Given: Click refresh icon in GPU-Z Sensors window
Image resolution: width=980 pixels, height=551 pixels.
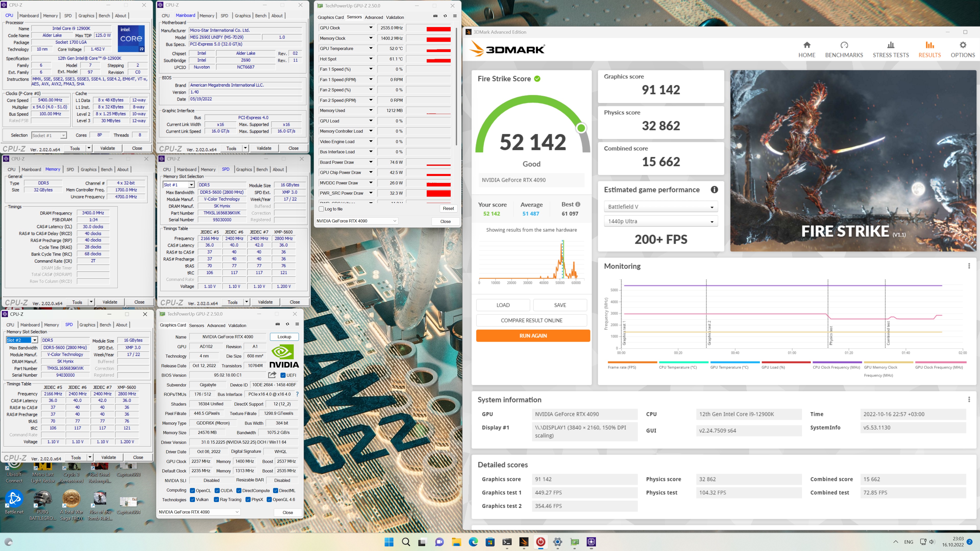Looking at the screenshot, I should [445, 16].
